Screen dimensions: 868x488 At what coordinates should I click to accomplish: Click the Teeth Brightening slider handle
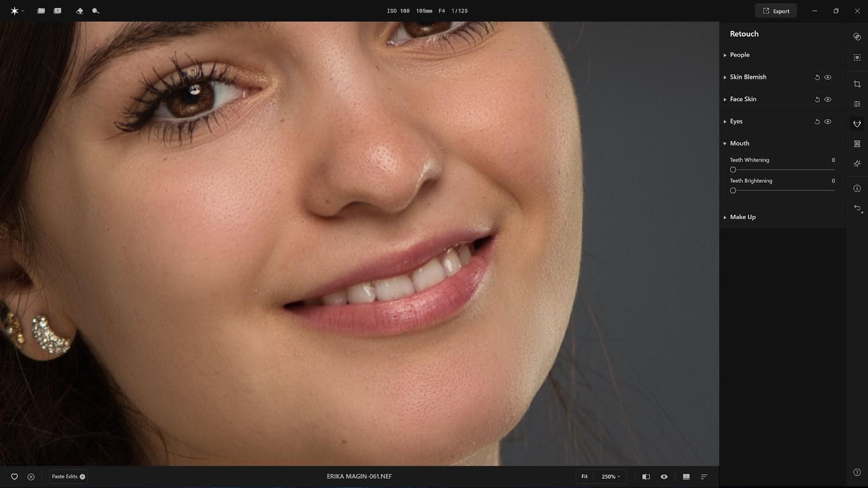tap(733, 190)
